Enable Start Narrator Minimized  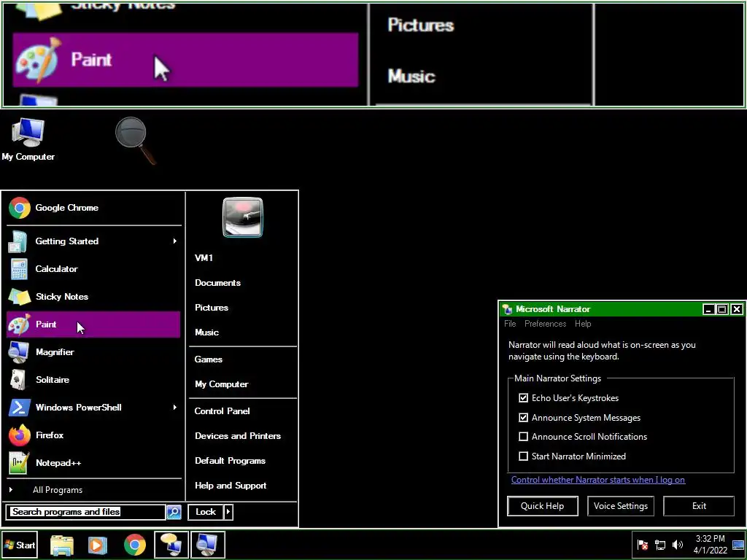[x=524, y=456]
